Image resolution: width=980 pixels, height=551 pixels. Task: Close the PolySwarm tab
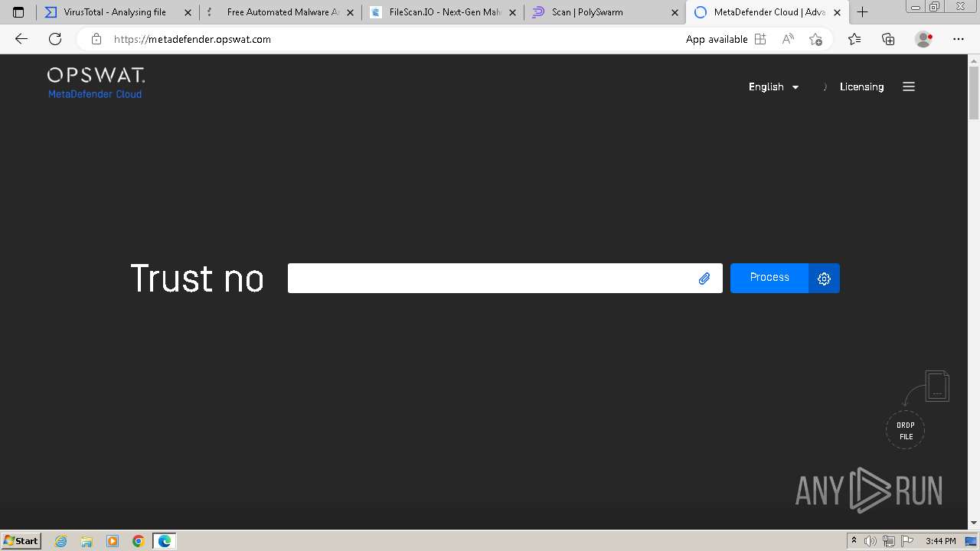coord(675,12)
